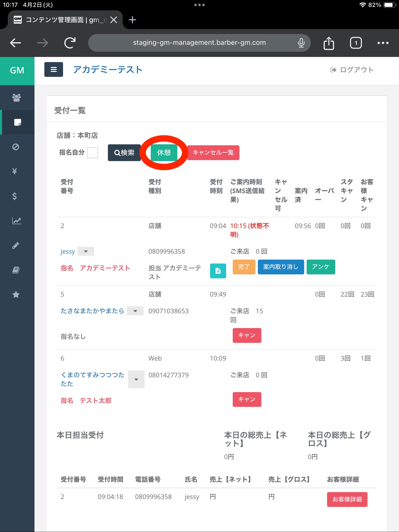Screen dimensions: 399x532
Task: Expand the dropdown next to jessy
Action: 86,251
